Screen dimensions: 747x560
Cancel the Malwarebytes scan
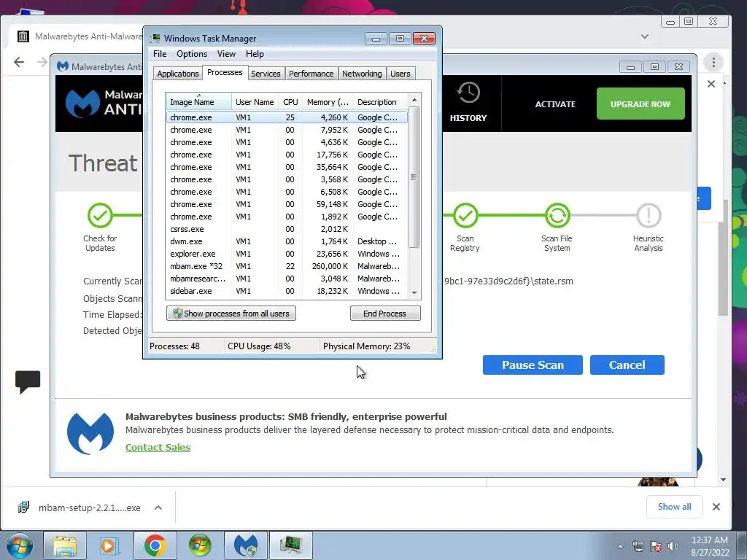[x=627, y=365]
